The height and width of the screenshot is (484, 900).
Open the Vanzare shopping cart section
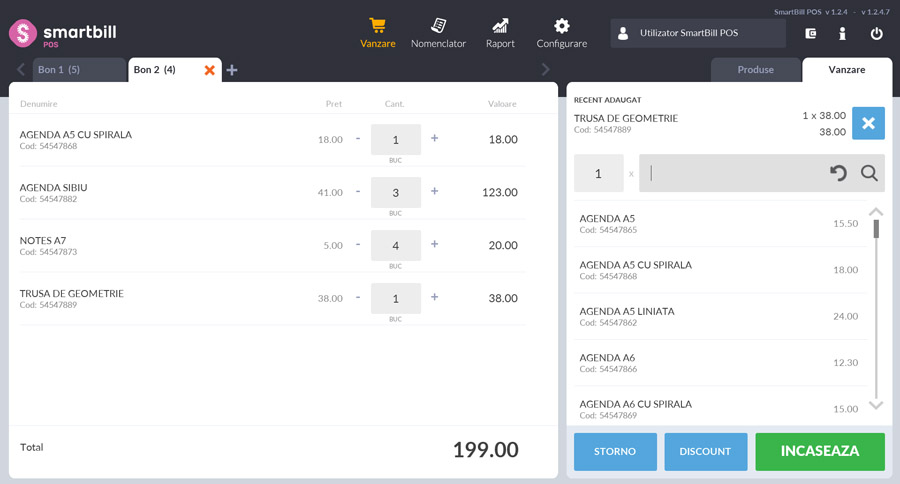coord(377,33)
